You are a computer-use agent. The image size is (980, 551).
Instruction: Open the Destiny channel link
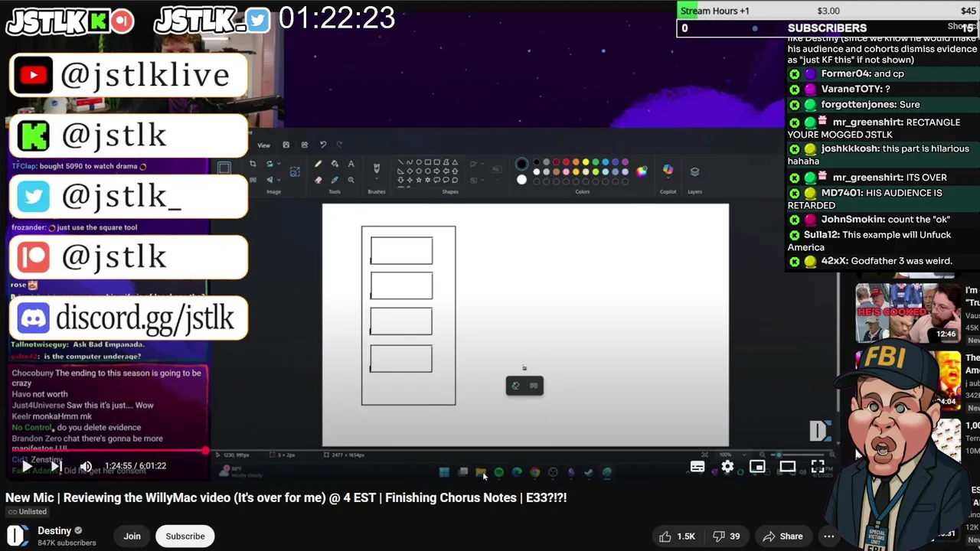tap(54, 530)
